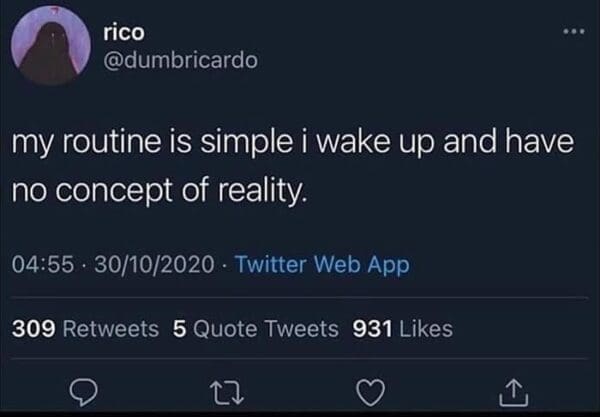The height and width of the screenshot is (417, 600).
Task: Click the word 'Likes' in the stats row
Action: point(424,328)
